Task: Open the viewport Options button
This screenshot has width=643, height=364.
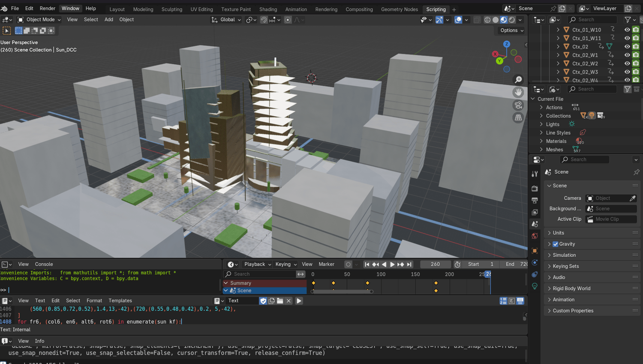Action: 511,30
